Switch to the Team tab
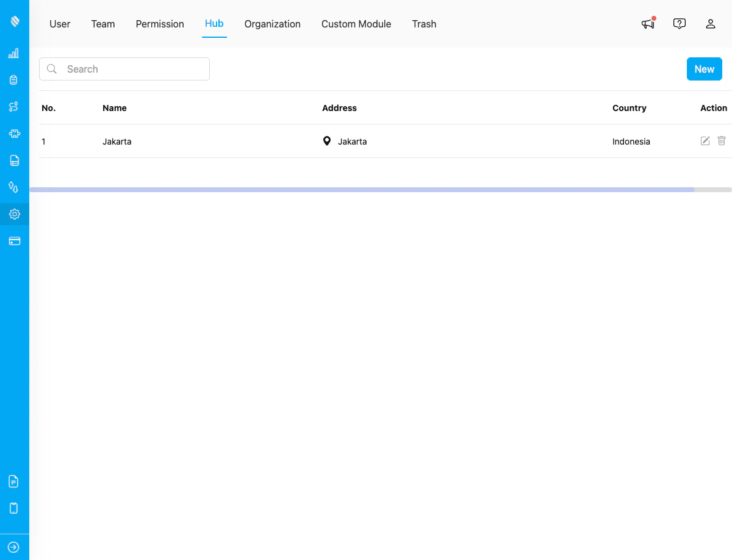The width and height of the screenshot is (732, 560). [103, 24]
